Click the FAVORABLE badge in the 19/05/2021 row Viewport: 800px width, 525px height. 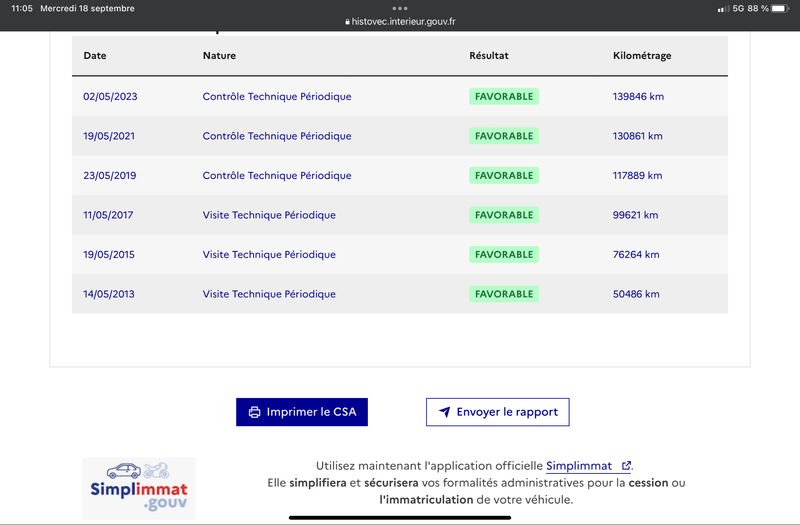click(x=504, y=136)
